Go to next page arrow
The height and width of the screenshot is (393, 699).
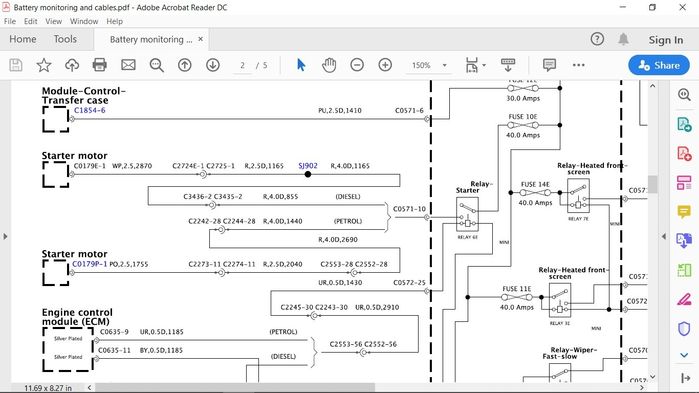[x=213, y=65]
